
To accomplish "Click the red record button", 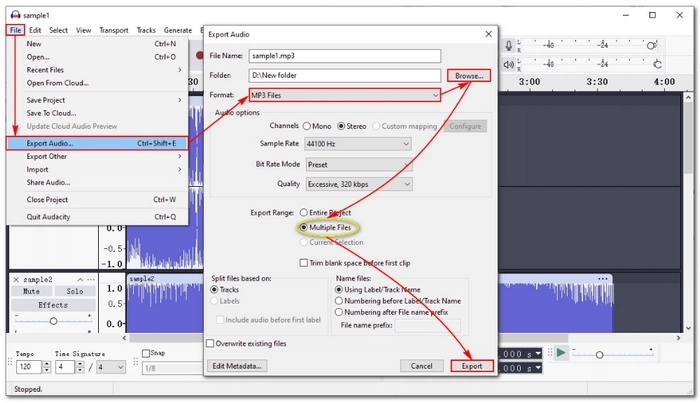I will pyautogui.click(x=200, y=56).
